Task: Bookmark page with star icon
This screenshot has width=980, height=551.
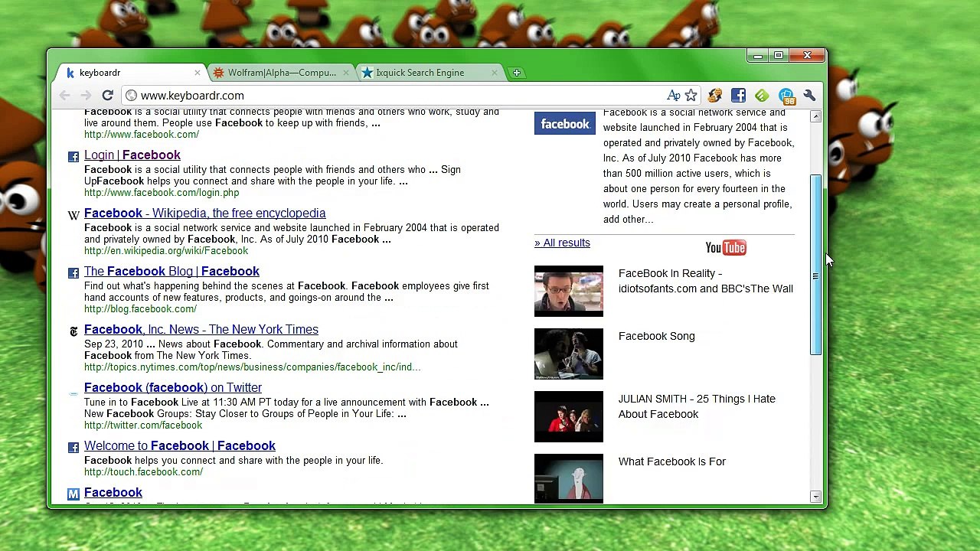Action: pyautogui.click(x=691, y=96)
